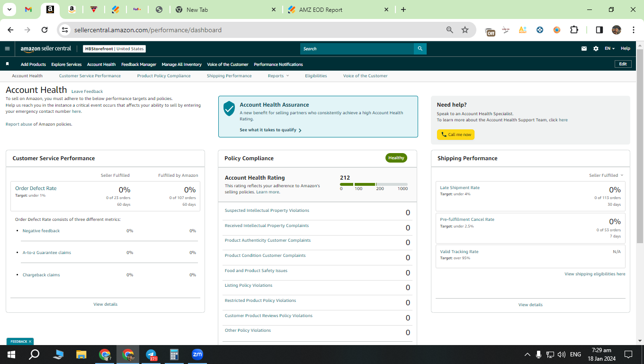Image resolution: width=644 pixels, height=364 pixels.
Task: Open the Telegram taskbar icon
Action: pos(151,355)
